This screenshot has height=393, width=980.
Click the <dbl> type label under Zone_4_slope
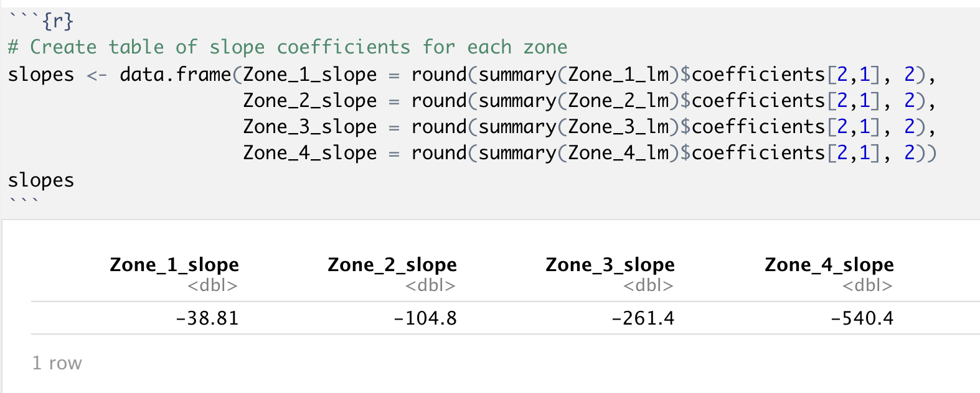(x=867, y=285)
